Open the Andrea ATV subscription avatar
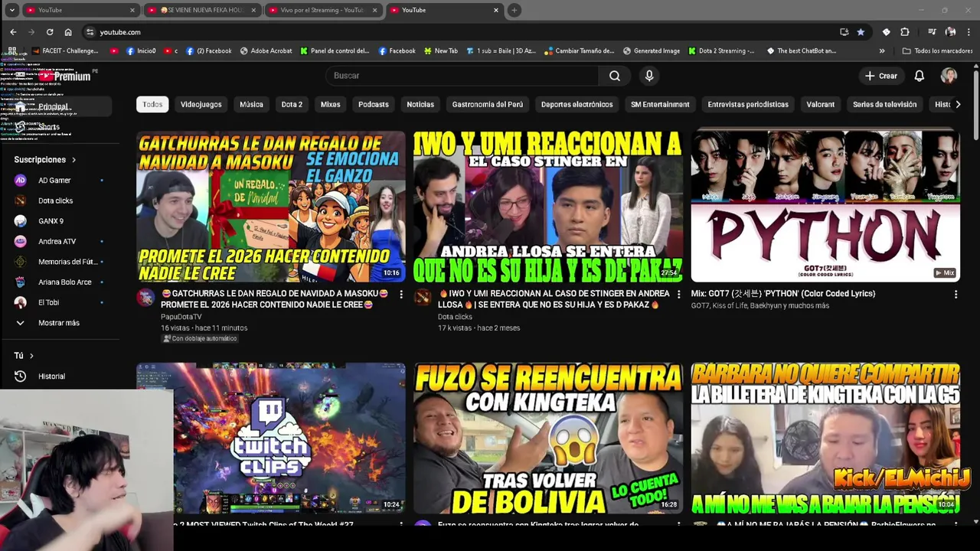The width and height of the screenshot is (980, 551). (21, 241)
